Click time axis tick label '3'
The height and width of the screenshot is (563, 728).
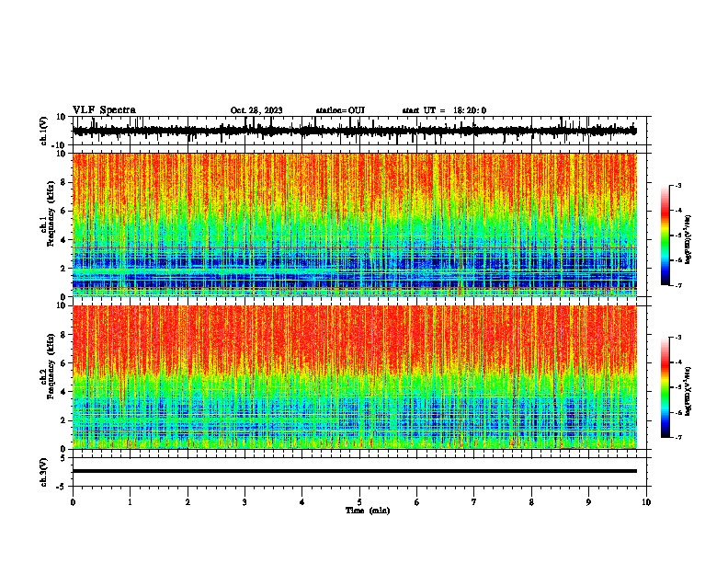click(245, 502)
